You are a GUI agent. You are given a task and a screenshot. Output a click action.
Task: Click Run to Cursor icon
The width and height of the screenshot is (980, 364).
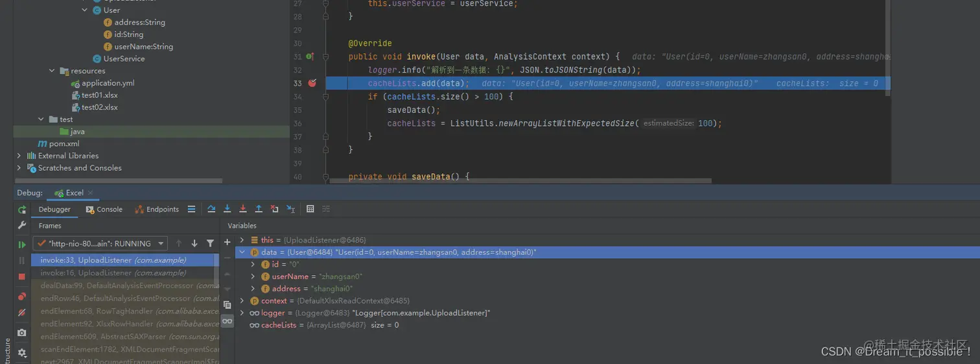click(291, 209)
